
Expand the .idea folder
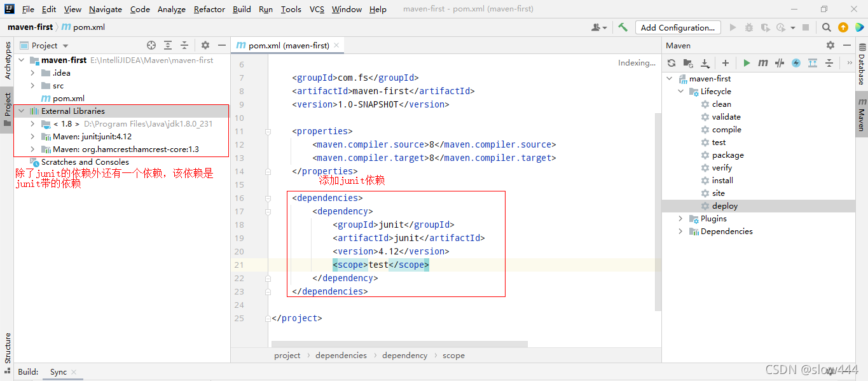coord(33,73)
